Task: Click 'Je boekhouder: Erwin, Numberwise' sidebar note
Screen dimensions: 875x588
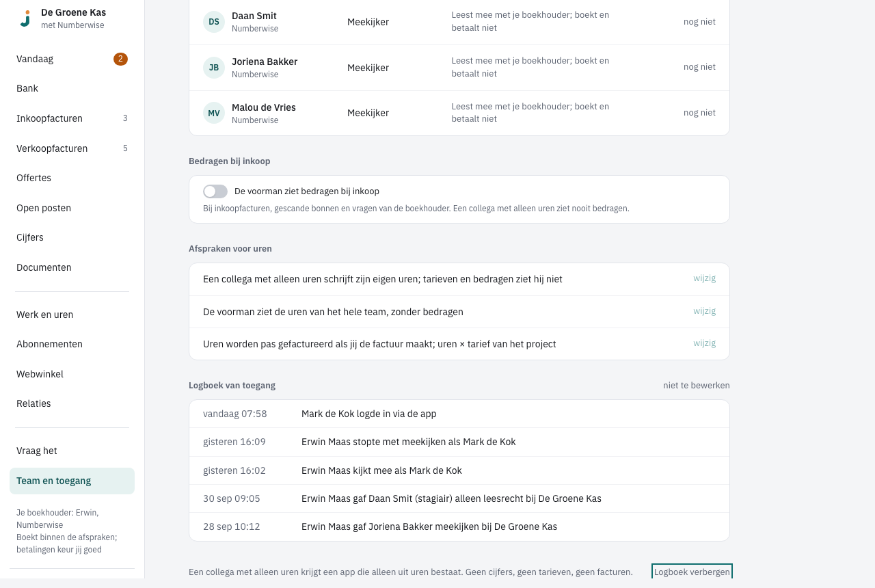Action: [x=58, y=519]
